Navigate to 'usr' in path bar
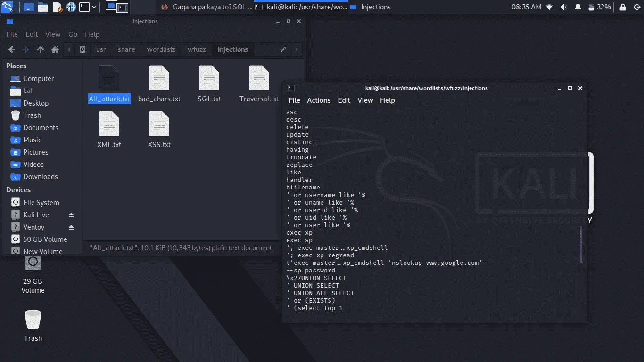This screenshot has height=362, width=644. click(101, 49)
